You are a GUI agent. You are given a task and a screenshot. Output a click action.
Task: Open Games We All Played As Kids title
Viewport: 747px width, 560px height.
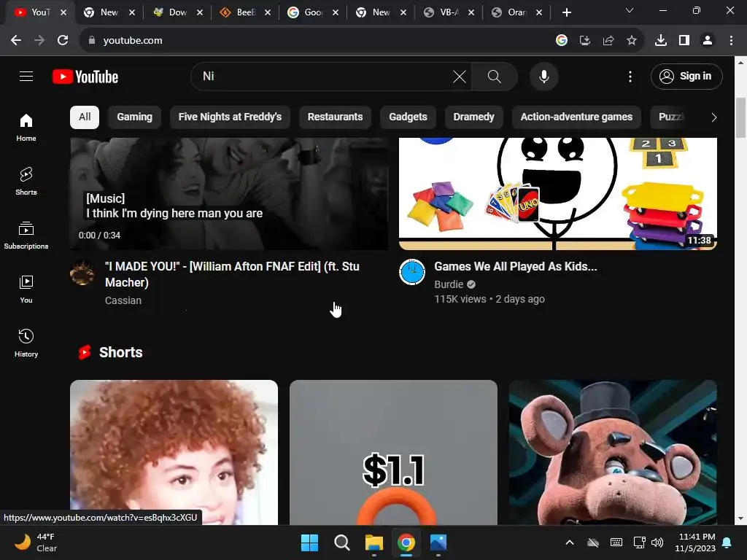pyautogui.click(x=516, y=267)
